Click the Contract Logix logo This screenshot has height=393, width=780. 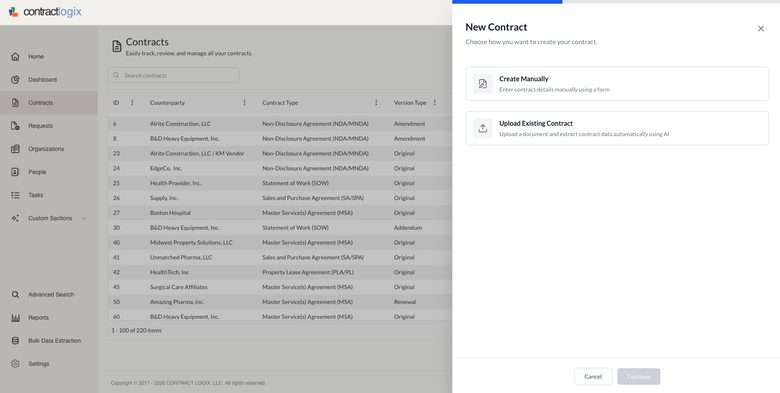pos(45,12)
